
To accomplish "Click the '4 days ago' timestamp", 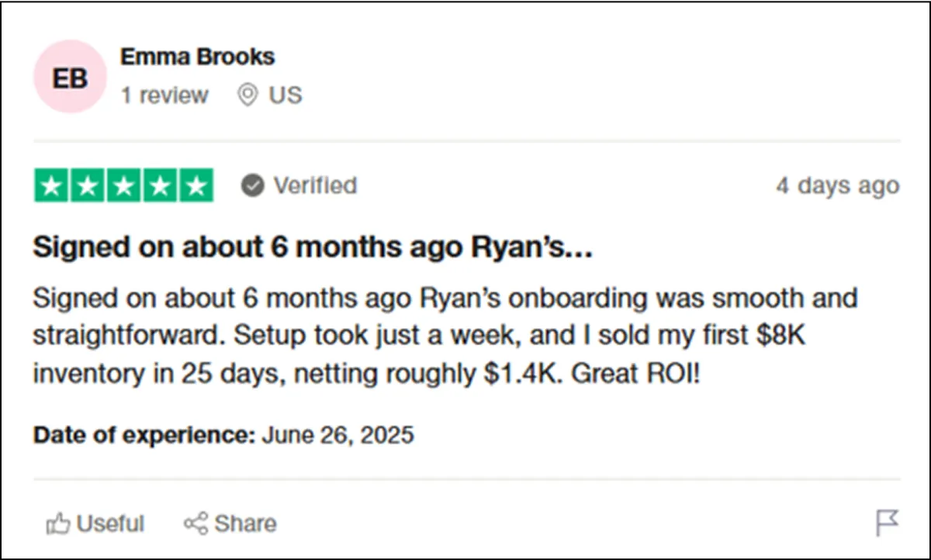I will click(837, 186).
